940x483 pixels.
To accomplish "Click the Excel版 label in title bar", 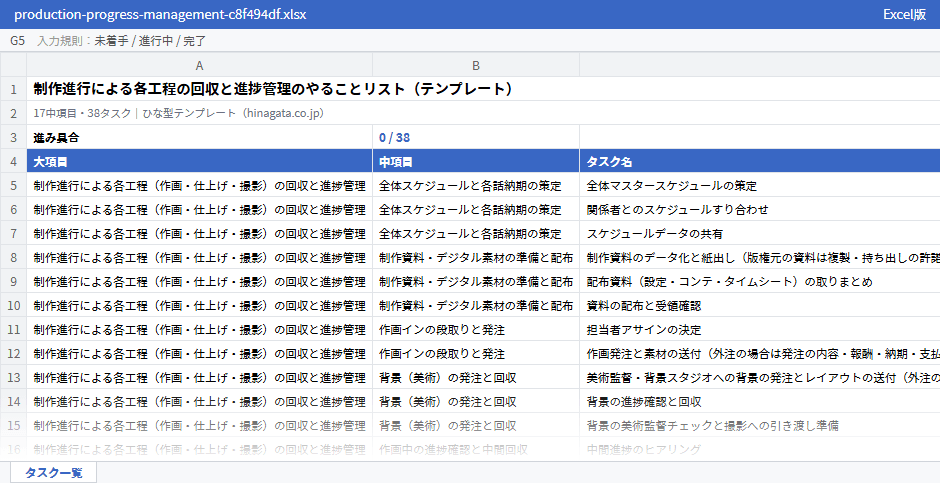I will [905, 14].
